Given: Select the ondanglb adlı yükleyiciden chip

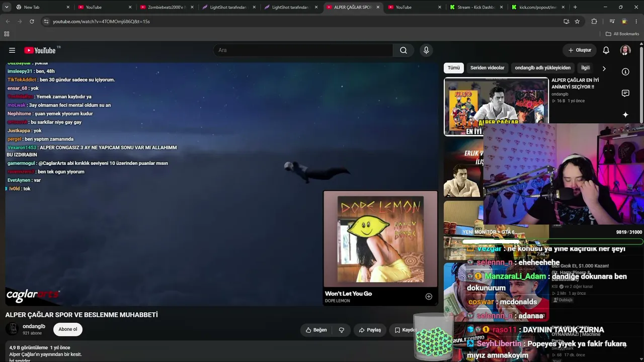Looking at the screenshot, I should 542,68.
